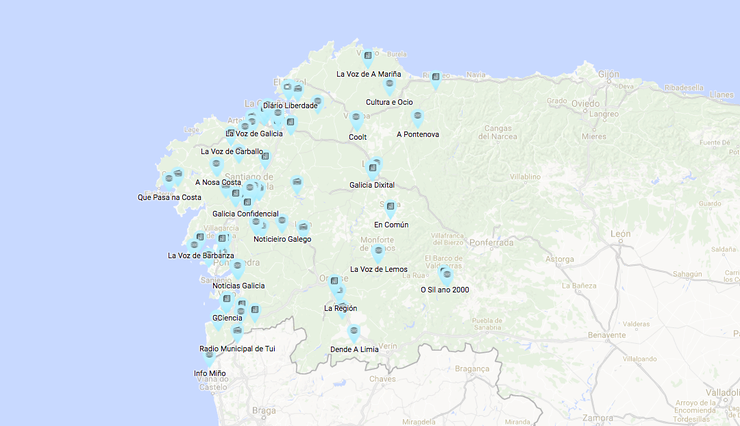Click the Verín town label
This screenshot has height=426, width=740.
[x=388, y=346]
